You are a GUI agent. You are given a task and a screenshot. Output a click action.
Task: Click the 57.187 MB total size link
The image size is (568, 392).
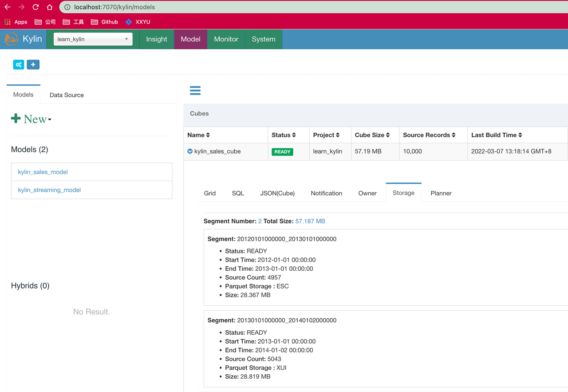310,221
